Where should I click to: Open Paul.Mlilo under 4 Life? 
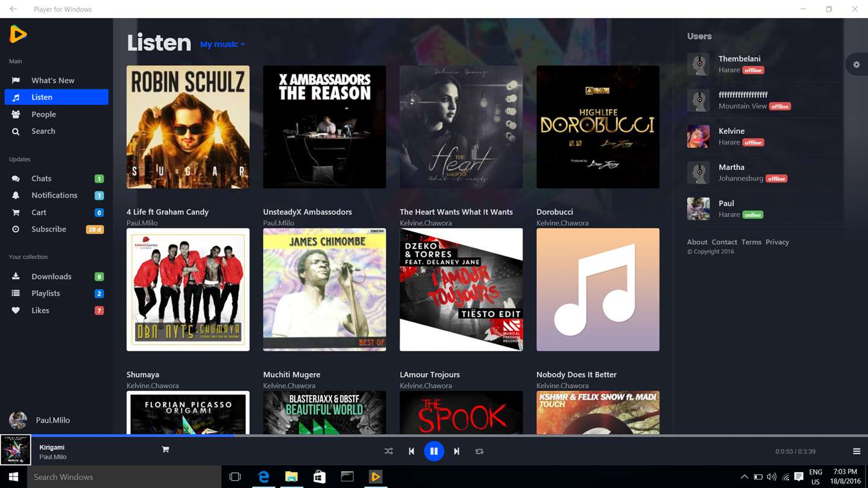142,223
